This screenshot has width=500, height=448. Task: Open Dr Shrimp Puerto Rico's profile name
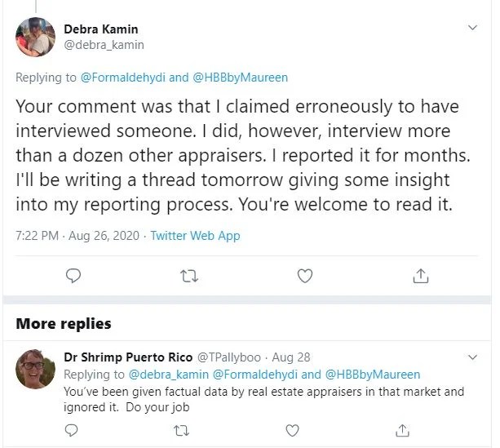click(x=126, y=358)
